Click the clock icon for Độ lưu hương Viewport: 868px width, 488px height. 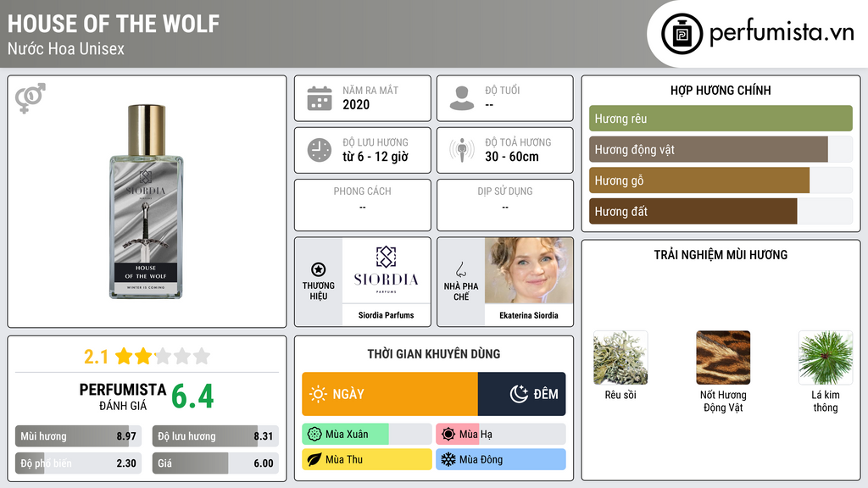pos(320,150)
